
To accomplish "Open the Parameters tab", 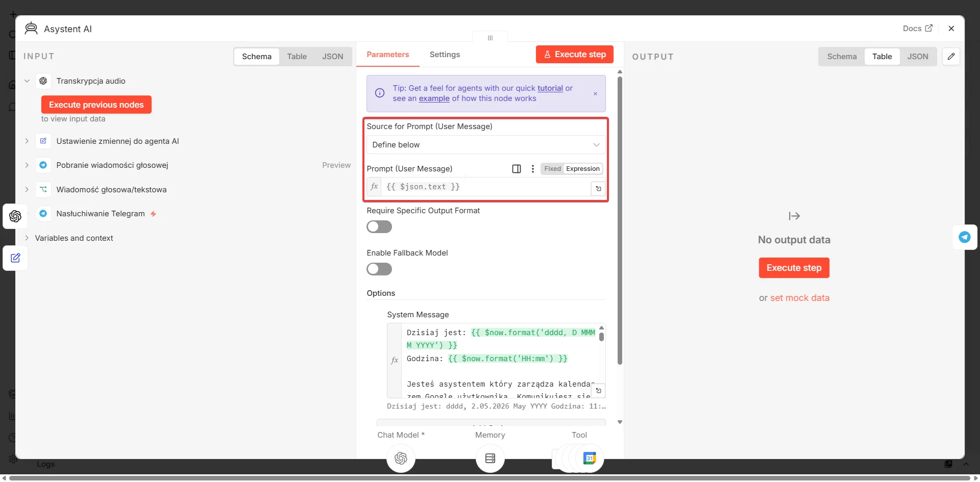I will click(x=388, y=55).
